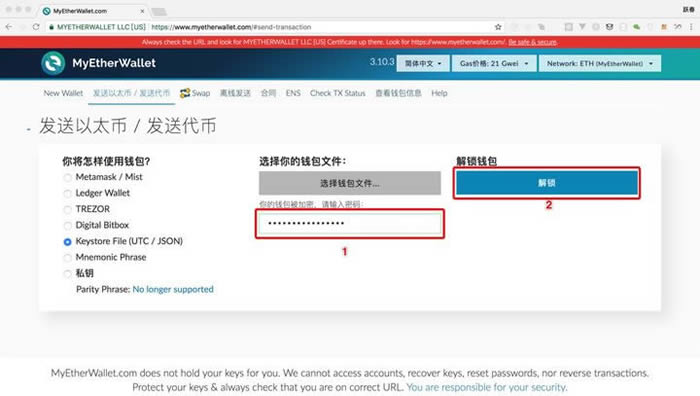This screenshot has height=396, width=700.
Task: Open the 发送以太币 / 发送代币 tab
Action: click(x=131, y=93)
